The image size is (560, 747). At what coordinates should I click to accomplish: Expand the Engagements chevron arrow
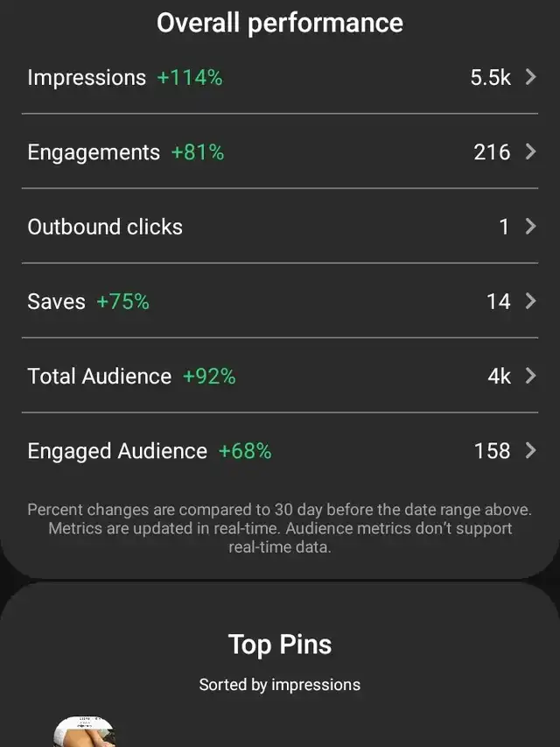pyautogui.click(x=530, y=152)
